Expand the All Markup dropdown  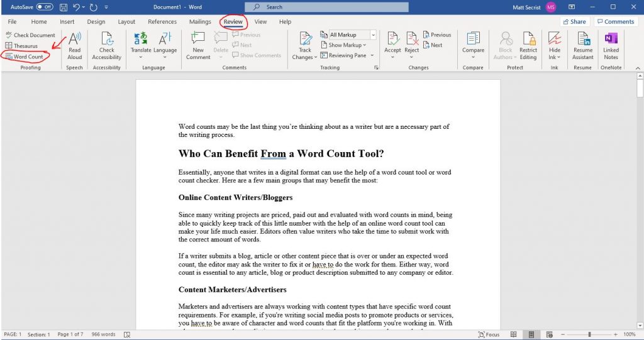pos(374,35)
